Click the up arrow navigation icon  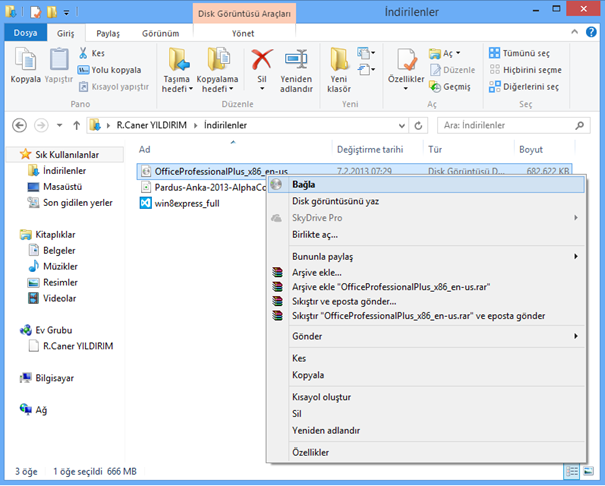[x=76, y=125]
